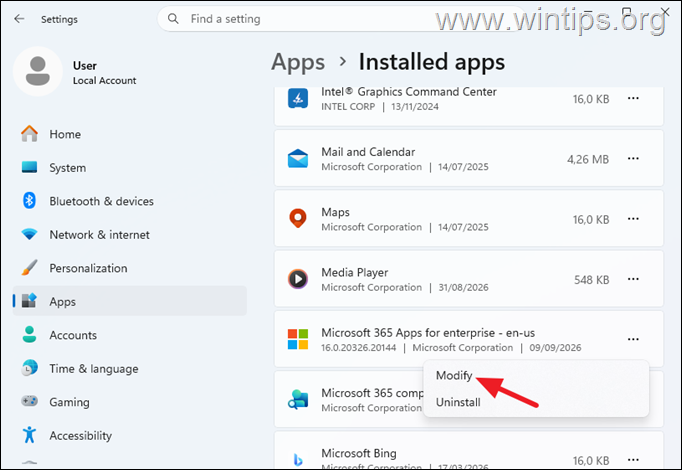Screen dimensions: 682x470
Task: Open Network & internet settings
Action: coord(130,234)
